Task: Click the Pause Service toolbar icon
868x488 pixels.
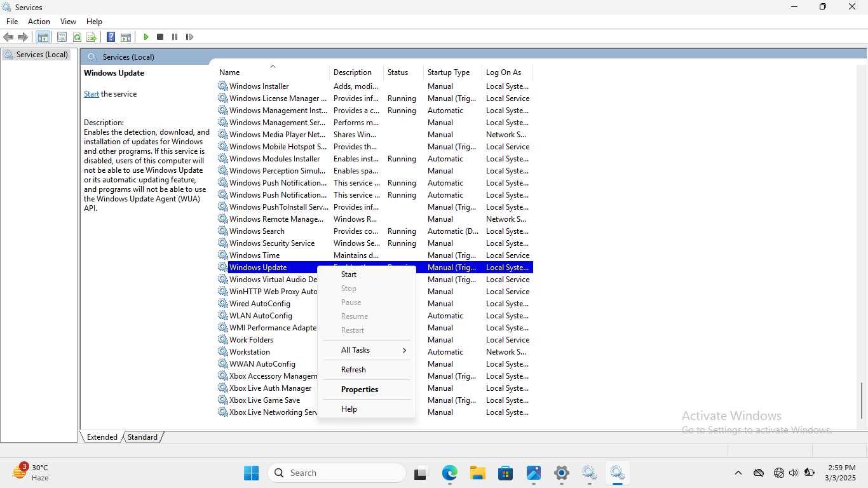Action: [175, 36]
